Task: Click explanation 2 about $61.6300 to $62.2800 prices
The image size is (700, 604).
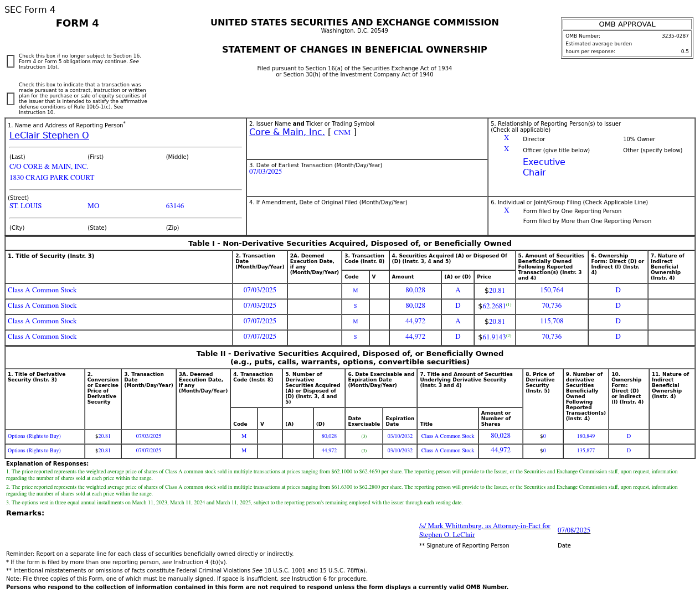Action: [342, 491]
